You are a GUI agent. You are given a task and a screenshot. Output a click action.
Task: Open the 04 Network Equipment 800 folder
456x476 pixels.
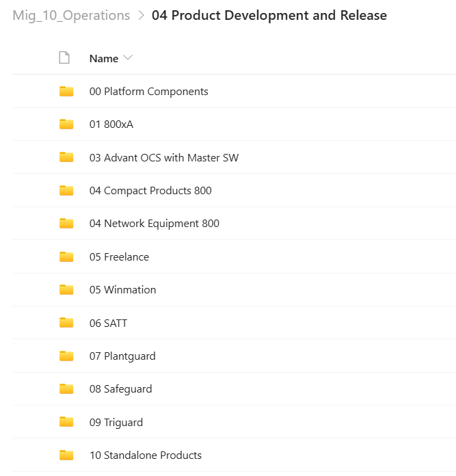(x=154, y=224)
